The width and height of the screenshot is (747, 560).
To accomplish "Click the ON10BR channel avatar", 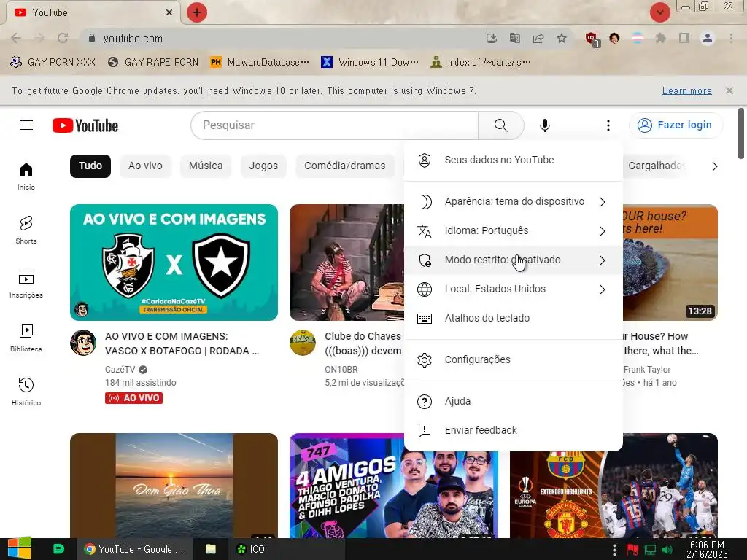I will 303,343.
